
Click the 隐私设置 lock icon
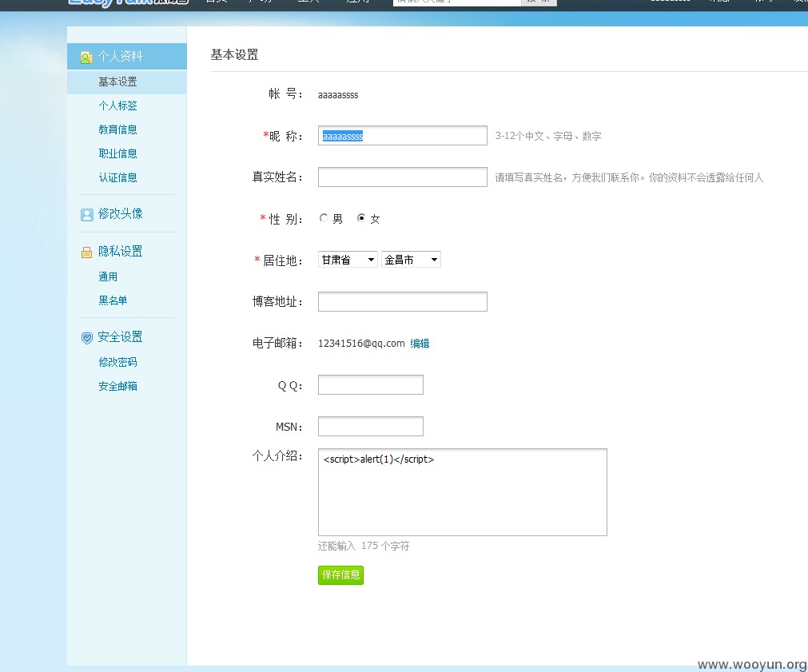tap(86, 252)
